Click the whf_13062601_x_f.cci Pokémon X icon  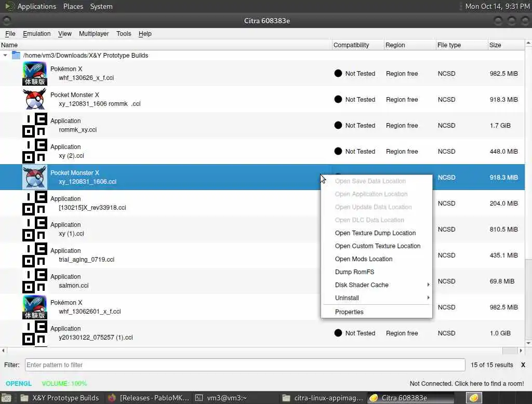[35, 307]
